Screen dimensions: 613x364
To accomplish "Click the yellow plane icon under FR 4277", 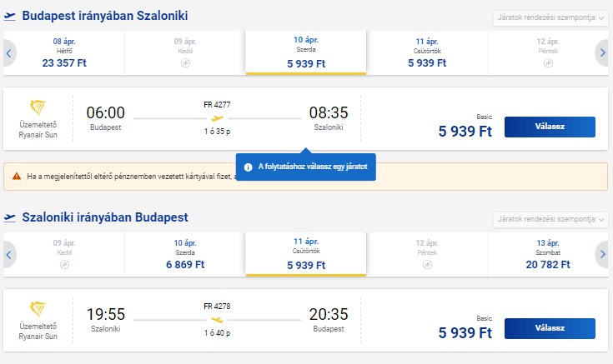I will click(x=218, y=117).
